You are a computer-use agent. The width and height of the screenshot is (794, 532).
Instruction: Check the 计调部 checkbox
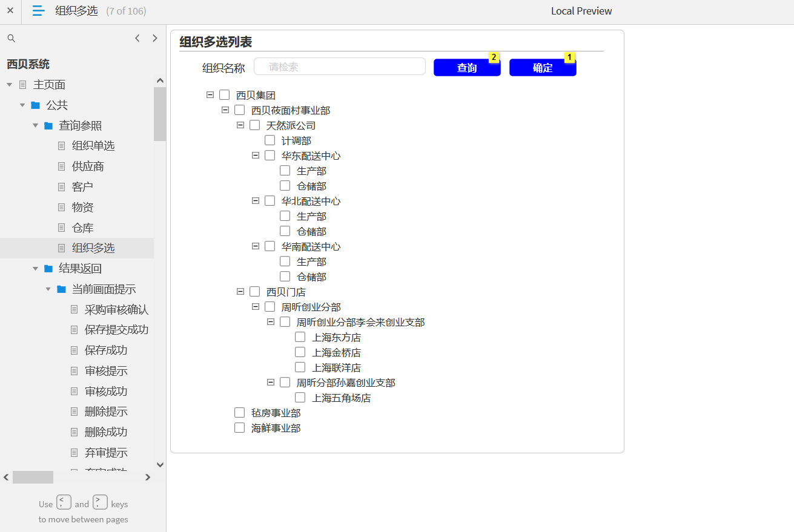[270, 140]
